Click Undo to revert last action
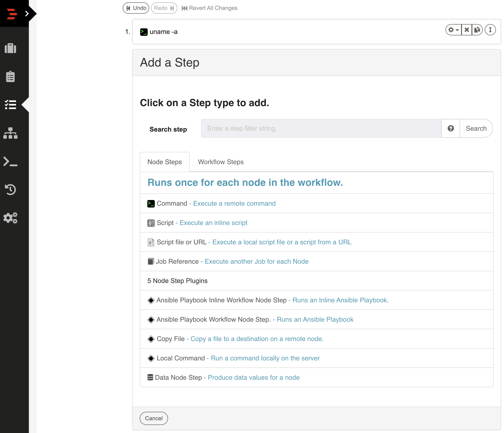 pyautogui.click(x=137, y=8)
